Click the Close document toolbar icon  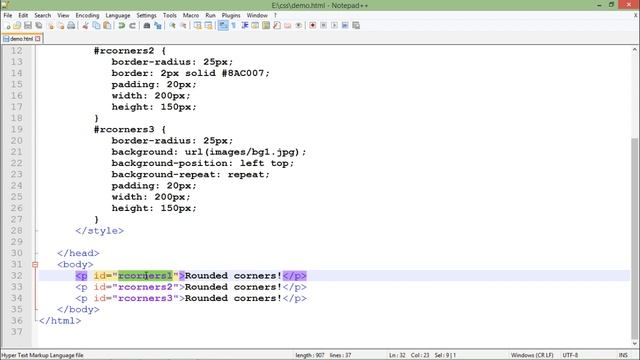click(51, 26)
